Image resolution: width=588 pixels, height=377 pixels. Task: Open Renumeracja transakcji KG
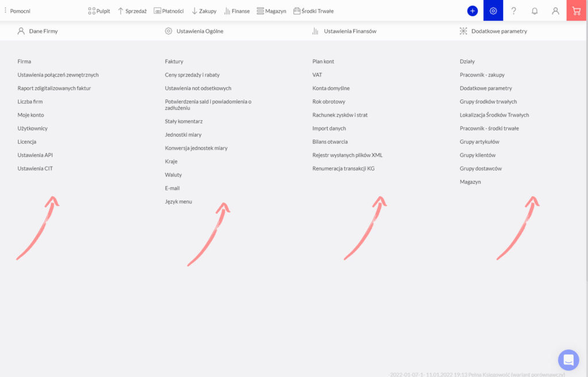(343, 168)
